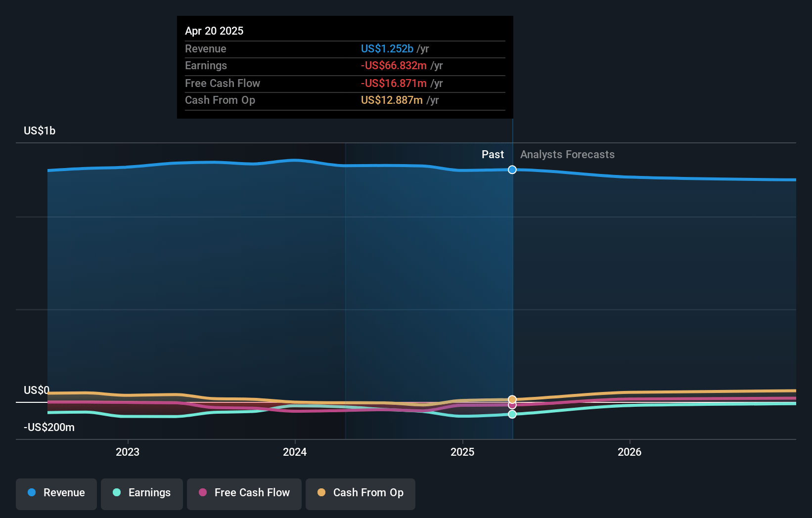Click the 'Cash From Op' label in tooltip
Viewport: 812px width, 518px height.
[x=220, y=100]
